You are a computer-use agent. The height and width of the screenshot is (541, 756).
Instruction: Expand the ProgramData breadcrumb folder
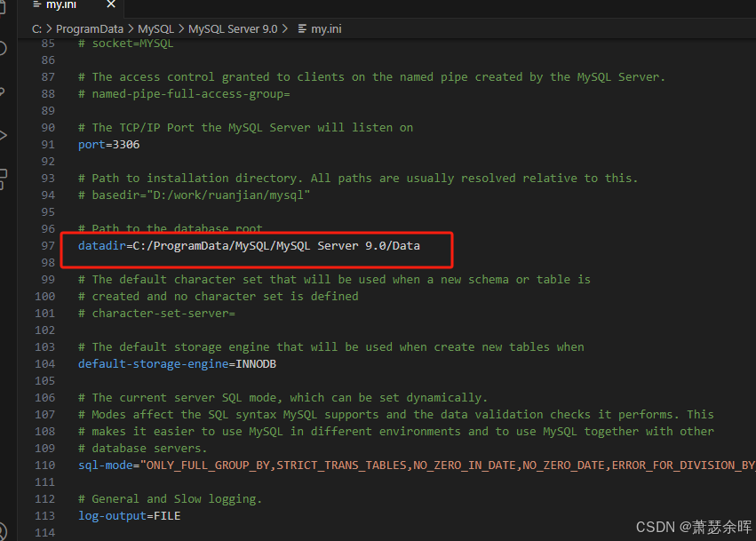(90, 28)
